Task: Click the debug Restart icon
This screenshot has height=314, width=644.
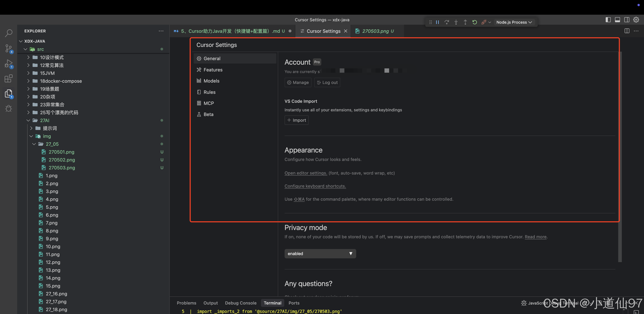Action: coord(474,22)
